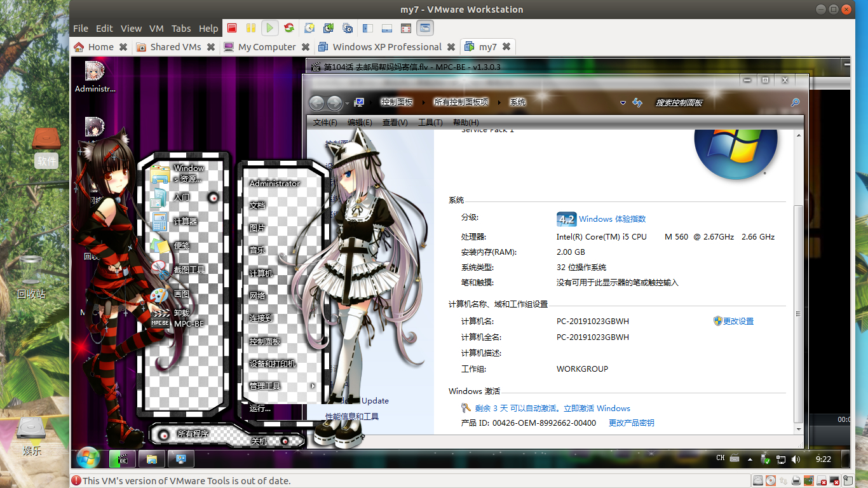
Task: Open 网络 in the Start menu
Action: (257, 295)
